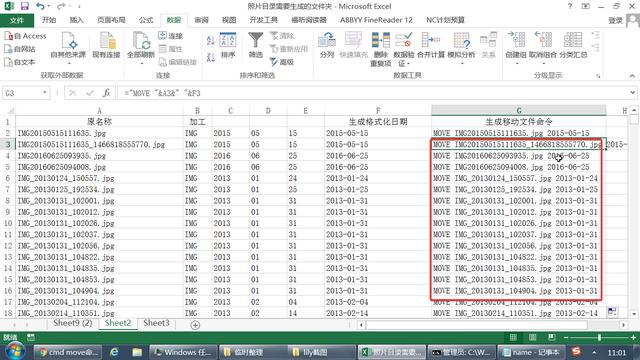
Task: Click horizontal scrollbar right arrow
Action: pos(623,325)
